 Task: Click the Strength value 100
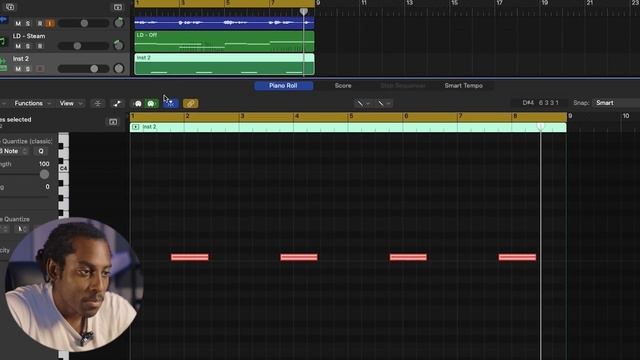coord(44,164)
